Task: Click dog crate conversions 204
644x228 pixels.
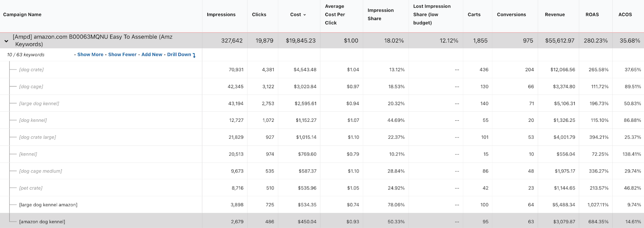Action: pyautogui.click(x=530, y=70)
